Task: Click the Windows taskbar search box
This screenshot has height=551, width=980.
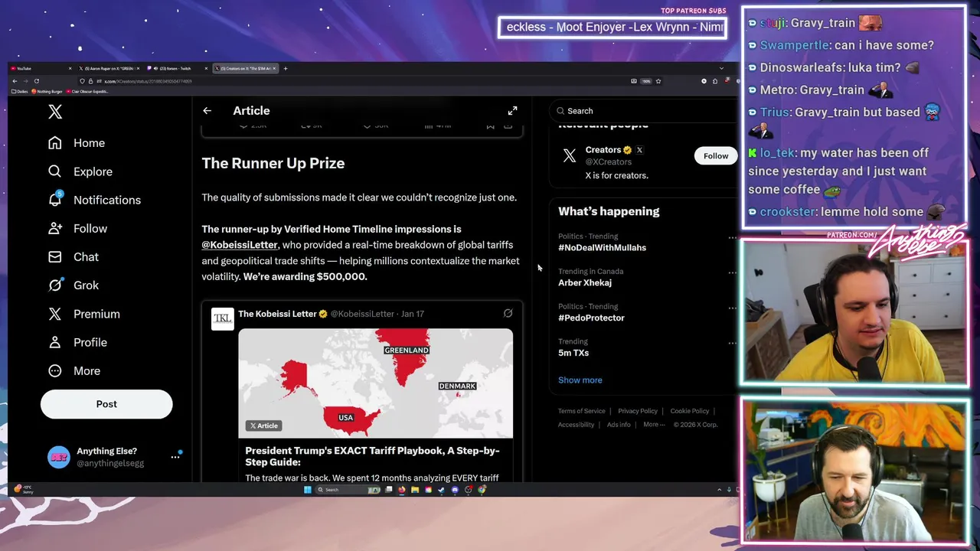Action: click(x=347, y=490)
